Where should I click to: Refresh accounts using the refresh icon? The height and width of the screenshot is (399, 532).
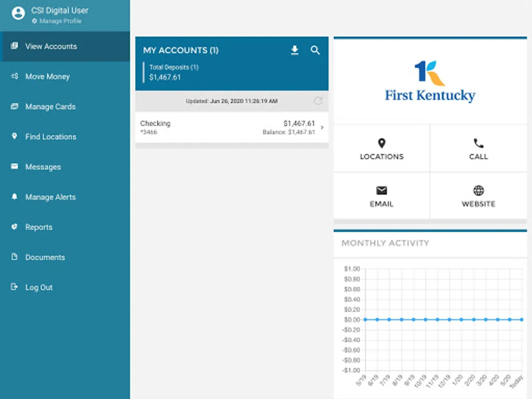(318, 101)
